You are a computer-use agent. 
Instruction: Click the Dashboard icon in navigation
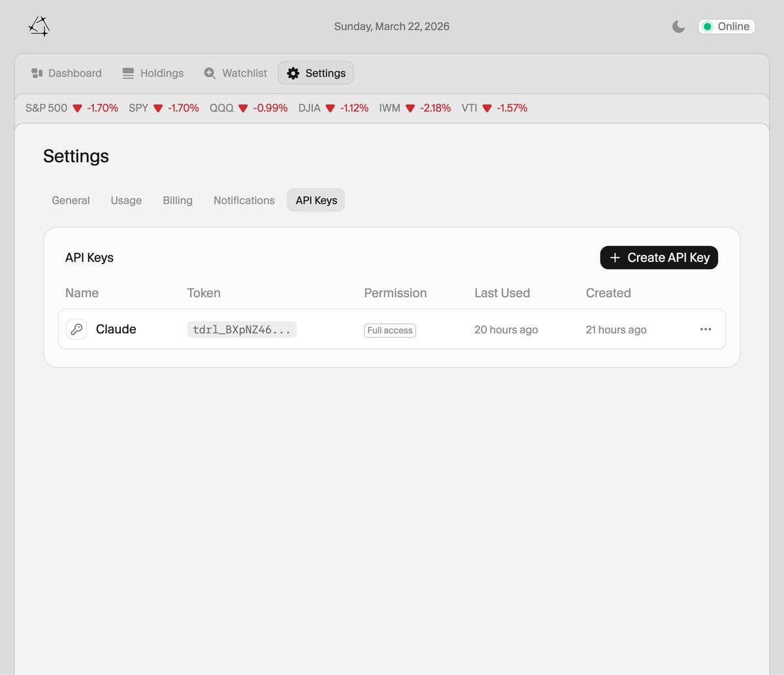point(37,73)
